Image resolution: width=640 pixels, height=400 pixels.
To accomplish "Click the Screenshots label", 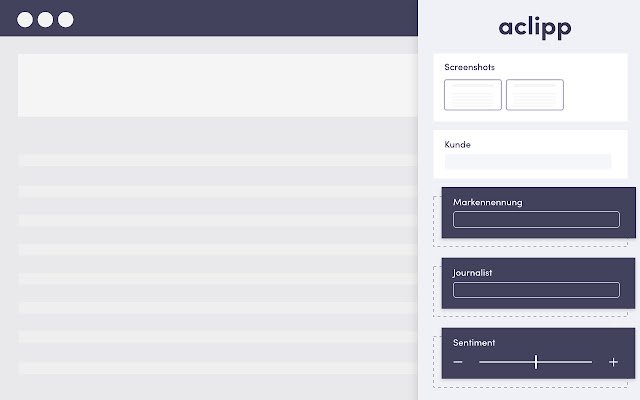I will [x=469, y=67].
